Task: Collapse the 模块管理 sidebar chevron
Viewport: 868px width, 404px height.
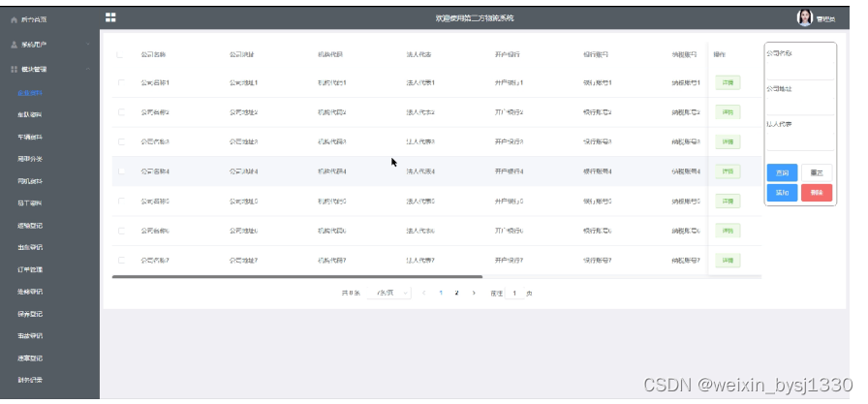Action: coord(88,69)
